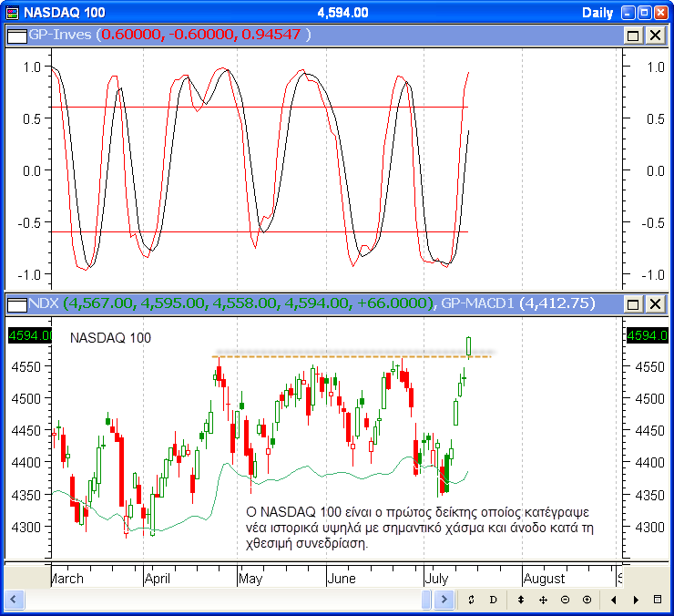Zoom out with the minus circle icon

click(x=566, y=600)
